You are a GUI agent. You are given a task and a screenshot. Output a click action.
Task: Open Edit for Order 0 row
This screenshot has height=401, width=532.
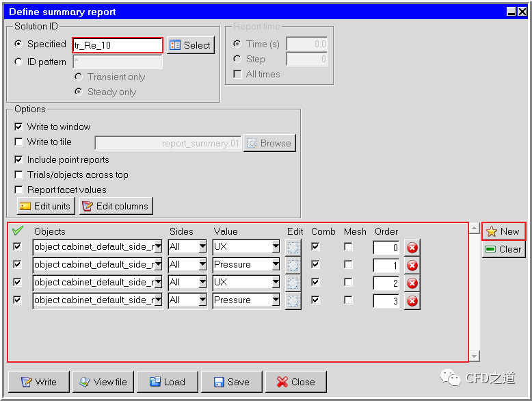coord(293,248)
